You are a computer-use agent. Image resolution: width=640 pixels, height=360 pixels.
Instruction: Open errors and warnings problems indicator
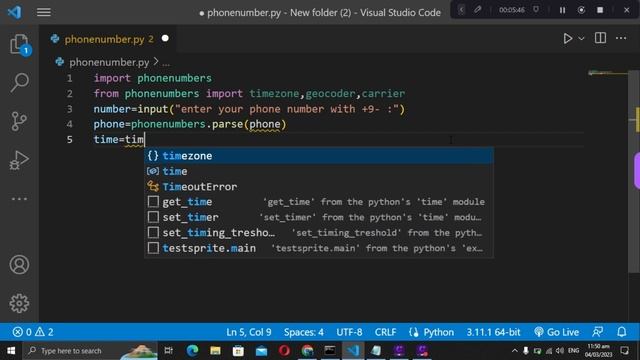click(33, 332)
